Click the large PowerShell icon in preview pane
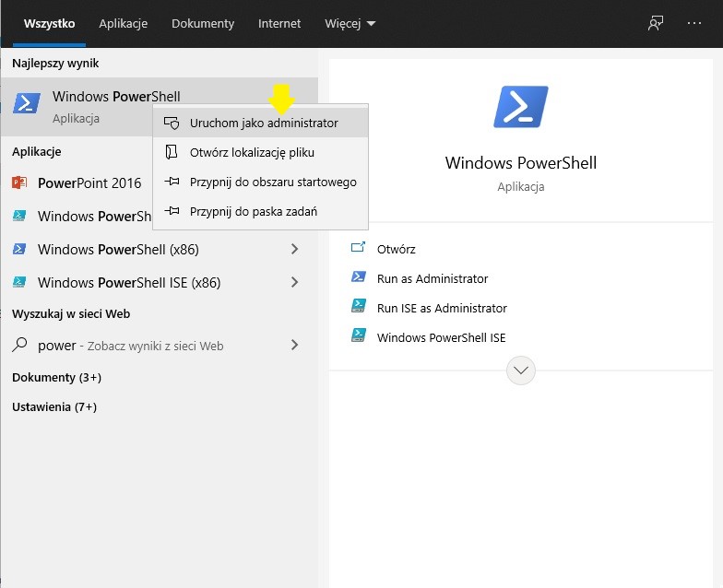The image size is (723, 588). [521, 107]
